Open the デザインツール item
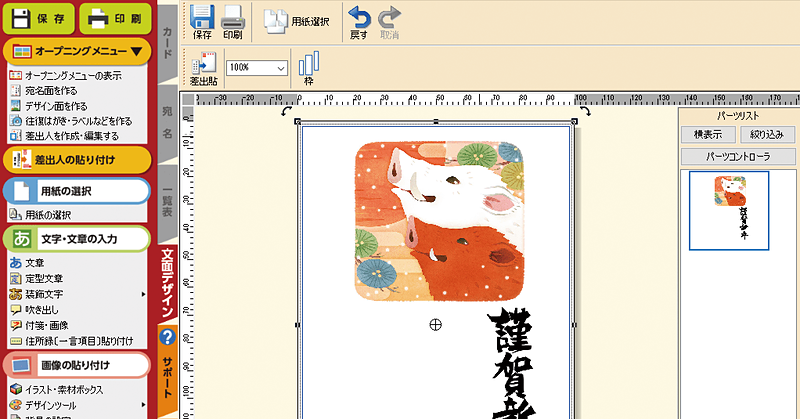The height and width of the screenshot is (419, 800). (43, 405)
